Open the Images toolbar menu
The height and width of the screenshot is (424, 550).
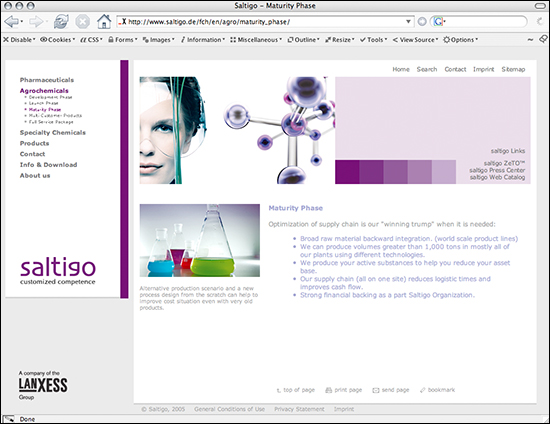point(159,40)
